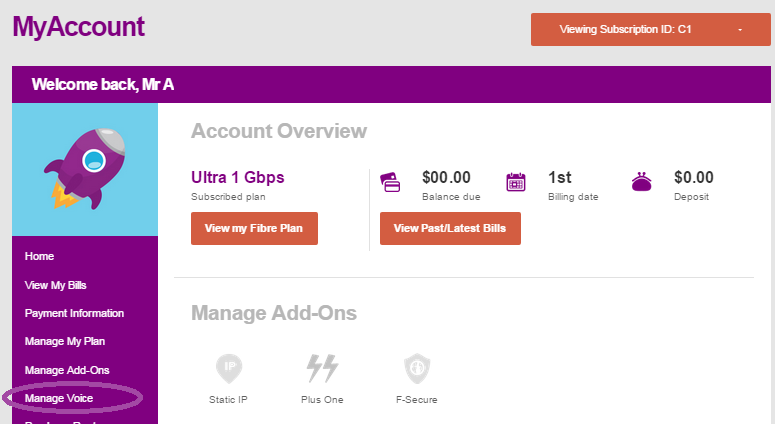Open the Viewing Subscription ID dropdown
The width and height of the screenshot is (775, 424).
click(x=650, y=30)
